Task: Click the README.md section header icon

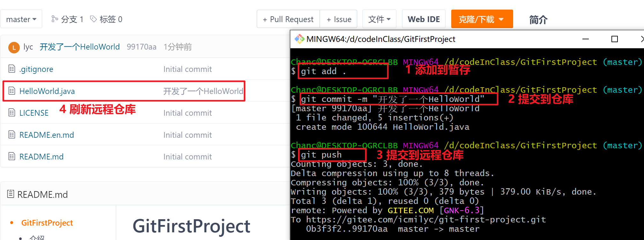Action: (x=11, y=194)
